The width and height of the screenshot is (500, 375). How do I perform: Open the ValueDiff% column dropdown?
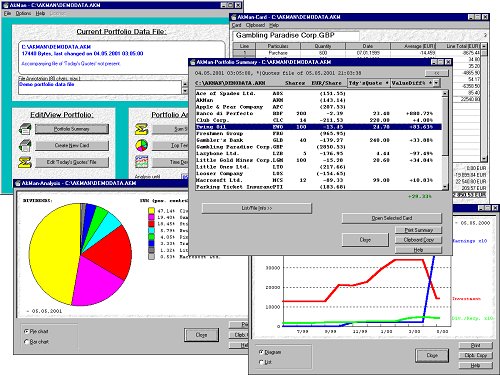436,83
